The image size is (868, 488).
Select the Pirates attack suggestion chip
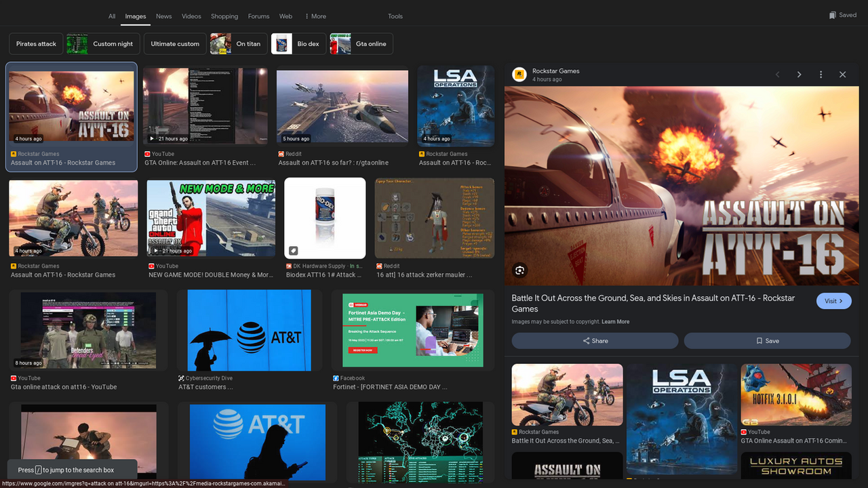(x=37, y=44)
